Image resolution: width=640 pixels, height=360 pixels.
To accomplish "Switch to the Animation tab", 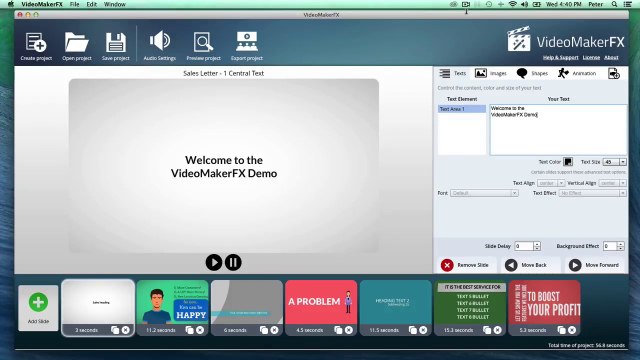I will tap(577, 73).
